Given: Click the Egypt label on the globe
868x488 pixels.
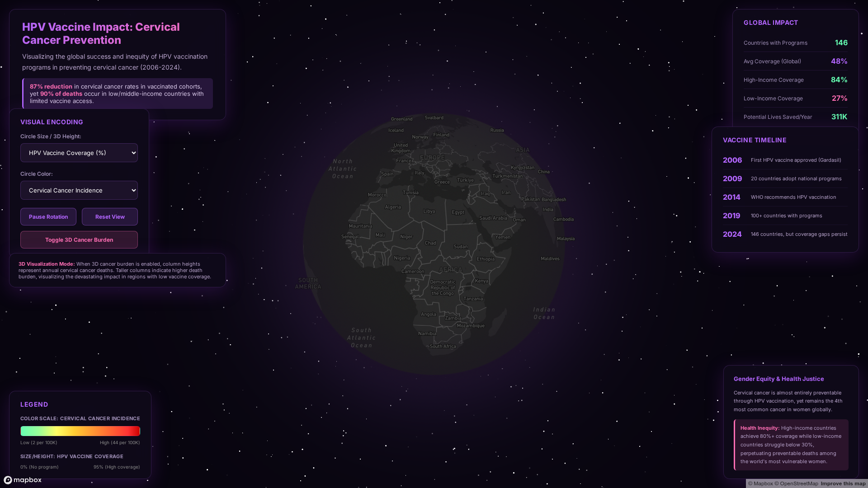Looking at the screenshot, I should (x=458, y=212).
